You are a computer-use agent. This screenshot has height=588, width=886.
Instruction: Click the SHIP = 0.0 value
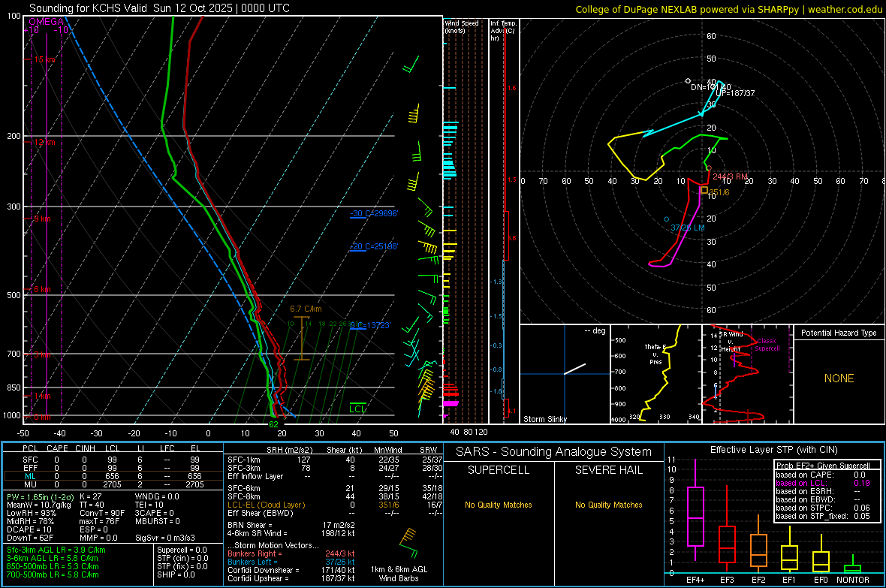[176, 574]
